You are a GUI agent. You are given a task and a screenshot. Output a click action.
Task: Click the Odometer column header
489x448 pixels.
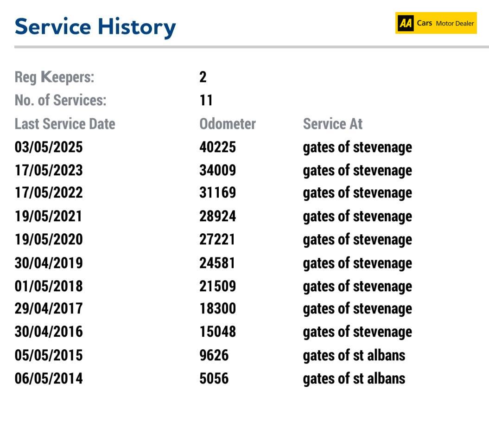click(227, 124)
